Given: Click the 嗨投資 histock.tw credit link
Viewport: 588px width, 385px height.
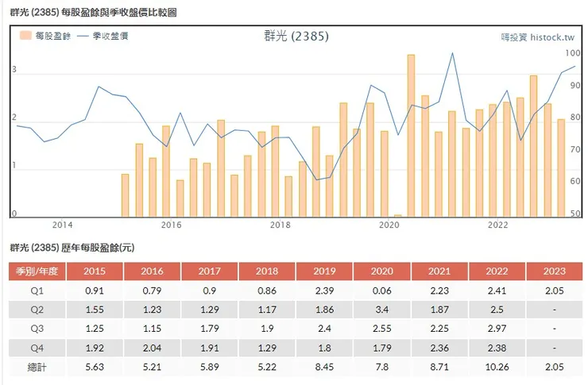Looking at the screenshot, I should point(537,37).
